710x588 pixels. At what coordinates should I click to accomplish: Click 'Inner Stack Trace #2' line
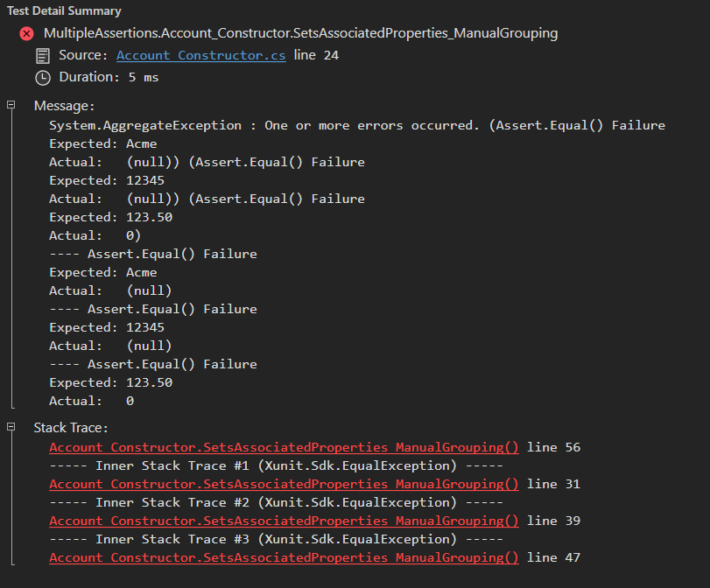click(x=277, y=502)
